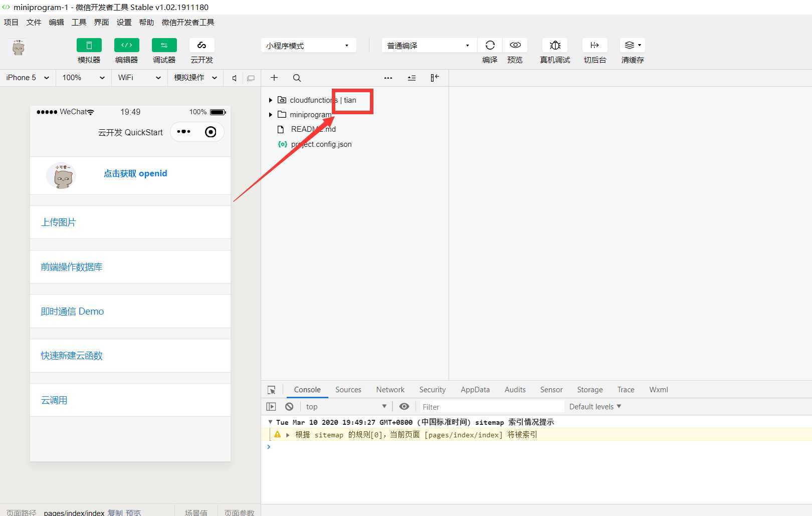This screenshot has width=812, height=516.
Task: Open README.md file
Action: click(x=313, y=129)
